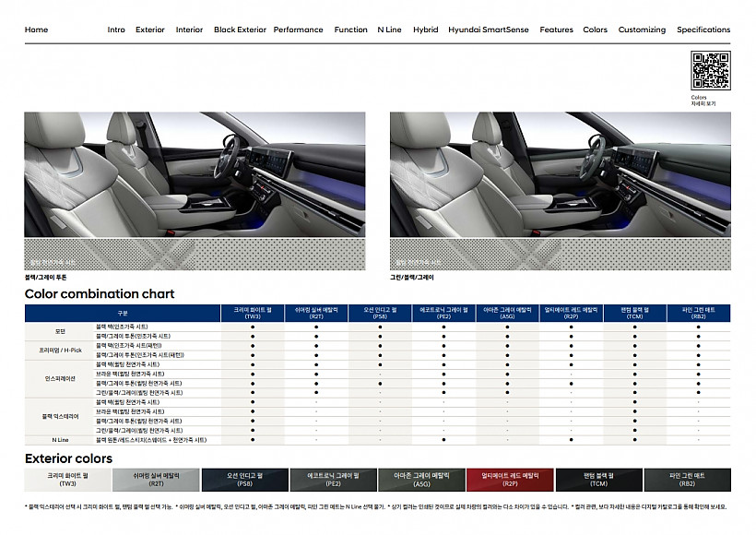The image size is (756, 535).
Task: Go to the Home page link
Action: [36, 30]
